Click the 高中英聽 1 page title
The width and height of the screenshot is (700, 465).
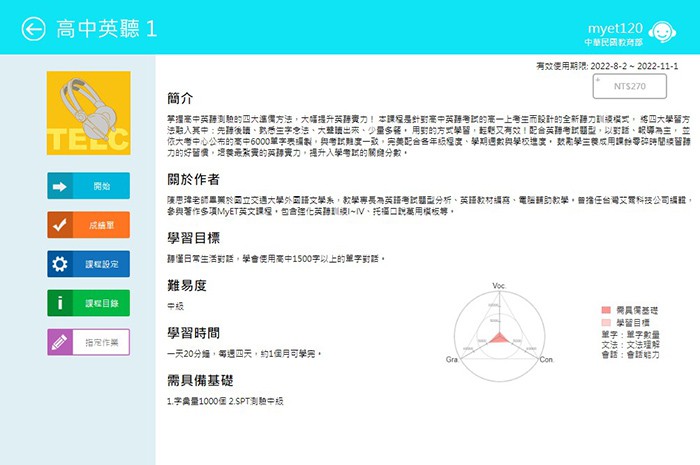[107, 29]
